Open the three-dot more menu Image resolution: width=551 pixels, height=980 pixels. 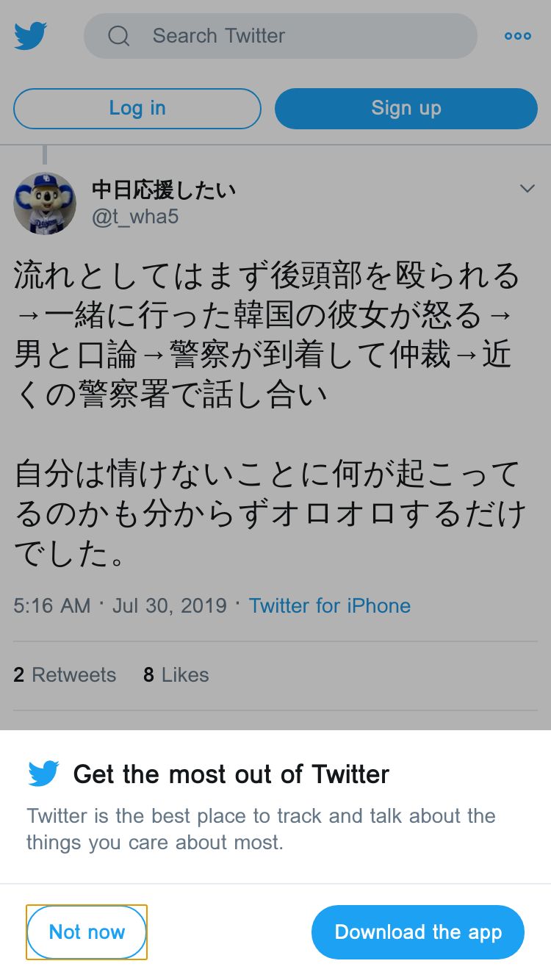point(517,35)
